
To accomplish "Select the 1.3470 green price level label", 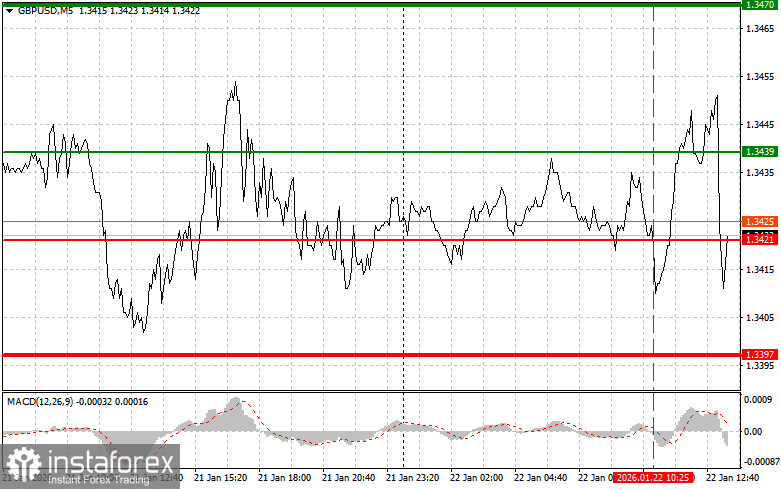I will (760, 5).
